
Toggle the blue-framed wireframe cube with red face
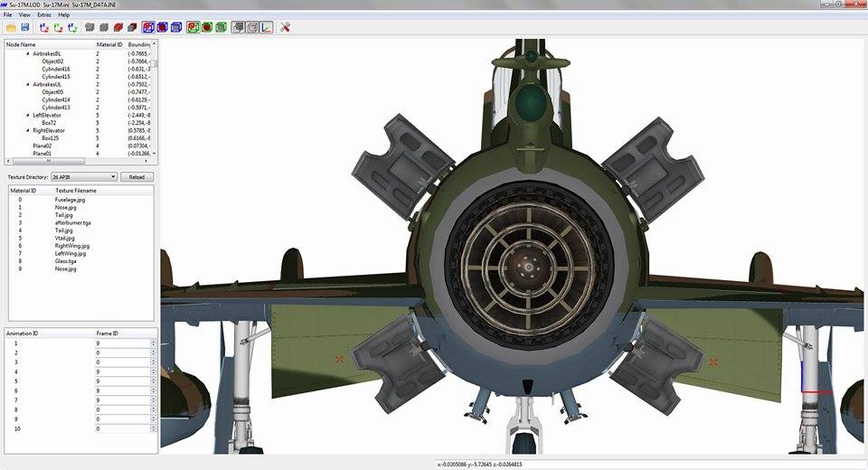click(148, 27)
